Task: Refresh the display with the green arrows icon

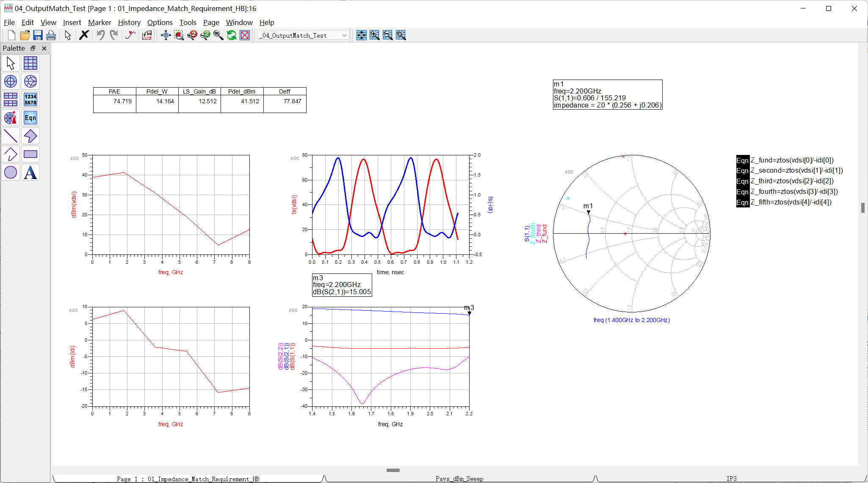Action: tap(232, 35)
